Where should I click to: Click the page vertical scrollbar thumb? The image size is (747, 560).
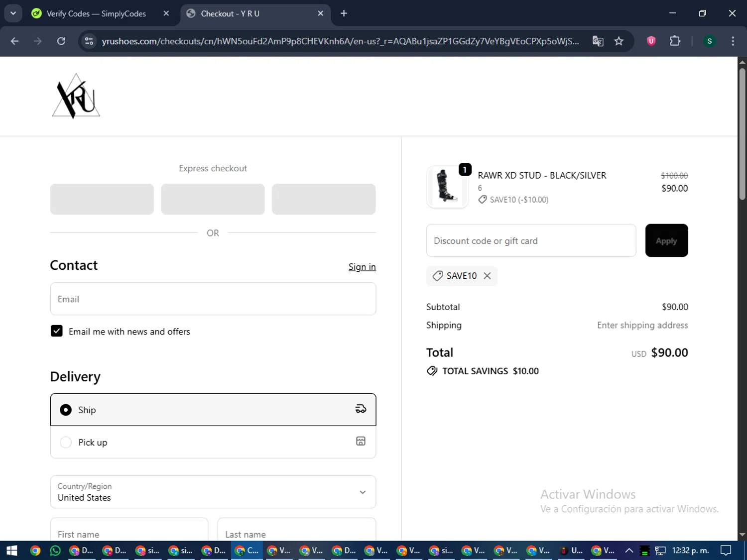coord(742,134)
